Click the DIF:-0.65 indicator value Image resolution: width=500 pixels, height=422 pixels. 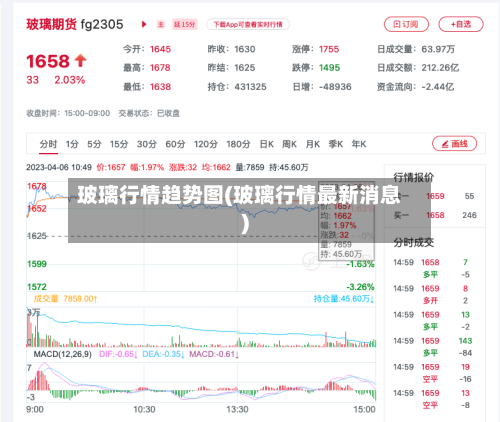tap(118, 354)
